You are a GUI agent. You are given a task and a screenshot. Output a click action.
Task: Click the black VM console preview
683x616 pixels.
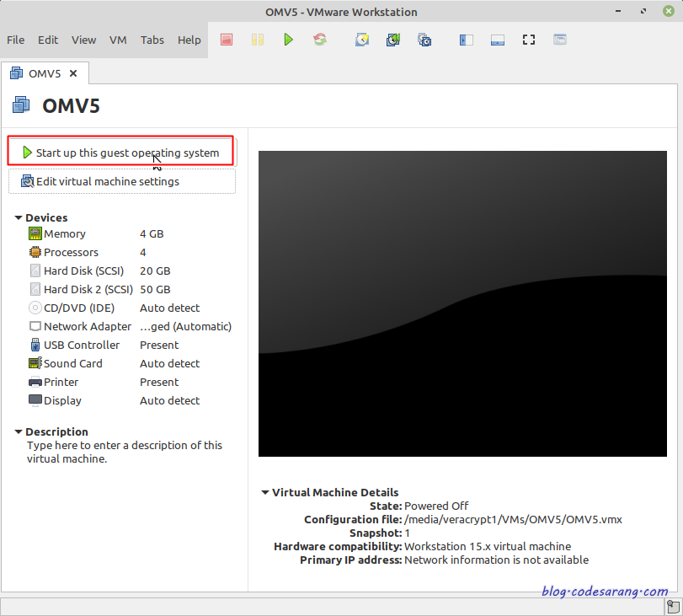point(462,303)
